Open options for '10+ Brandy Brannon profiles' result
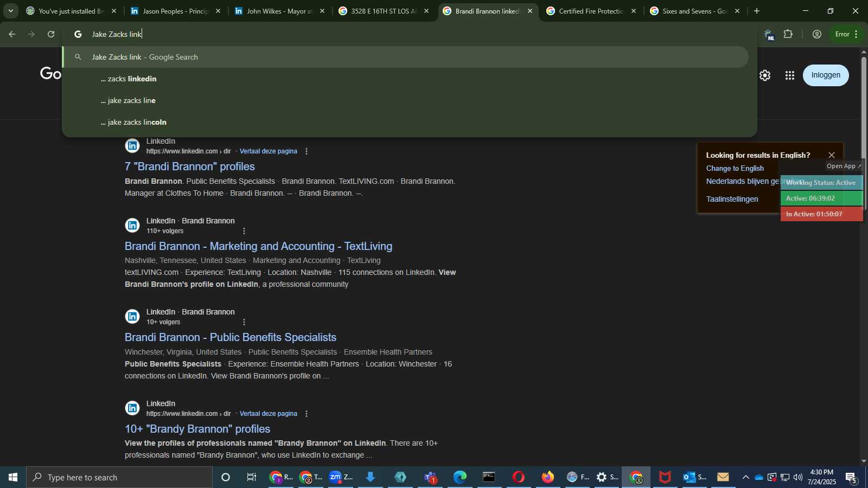 click(307, 414)
